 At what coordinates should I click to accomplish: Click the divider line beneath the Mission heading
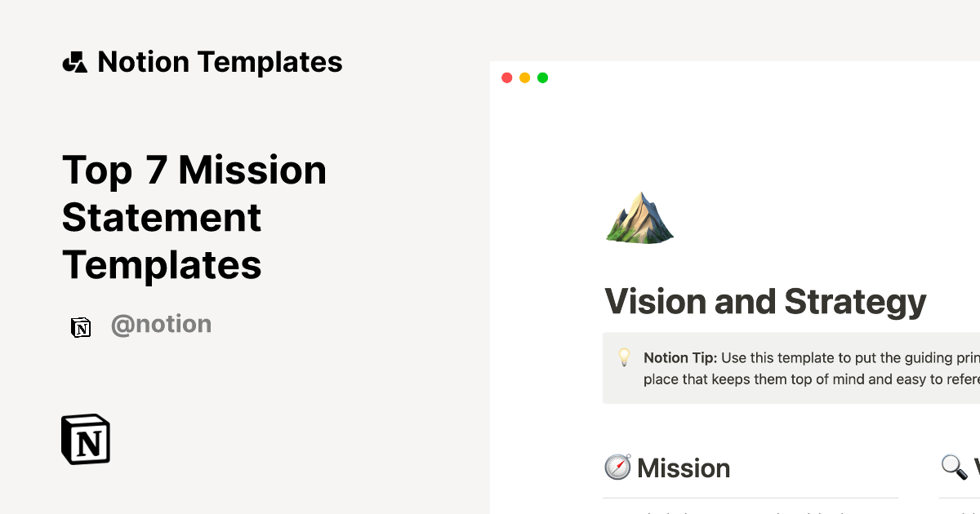pos(750,498)
